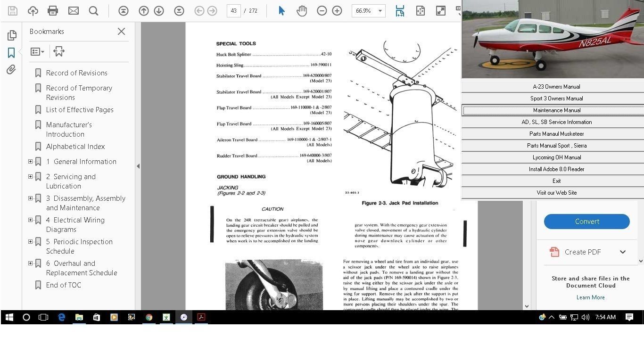Open AD, SL, SB Service Information
The height and width of the screenshot is (362, 644).
(553, 122)
